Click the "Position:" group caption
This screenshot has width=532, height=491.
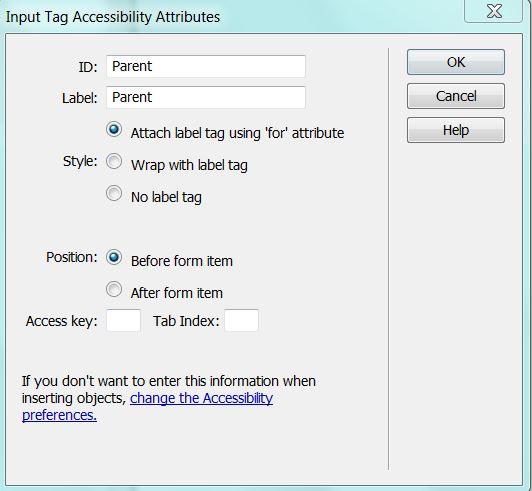coord(72,257)
